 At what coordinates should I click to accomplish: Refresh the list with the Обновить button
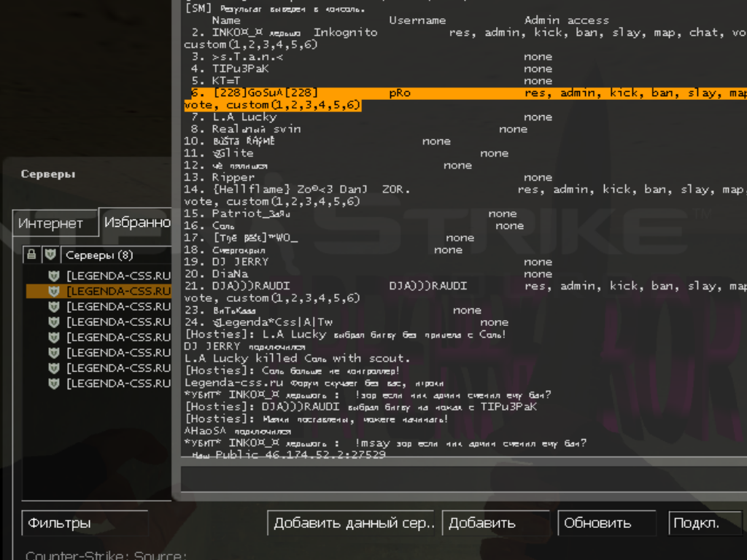[606, 524]
